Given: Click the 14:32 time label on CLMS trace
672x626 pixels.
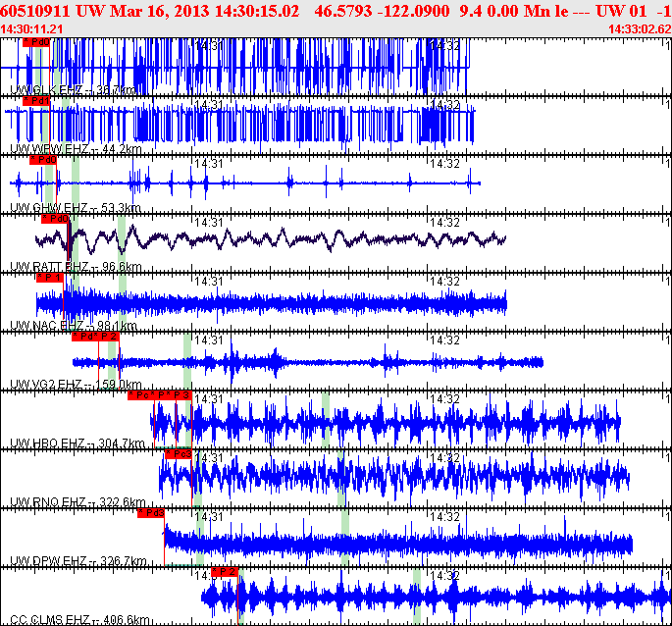Looking at the screenshot, I should [x=444, y=575].
